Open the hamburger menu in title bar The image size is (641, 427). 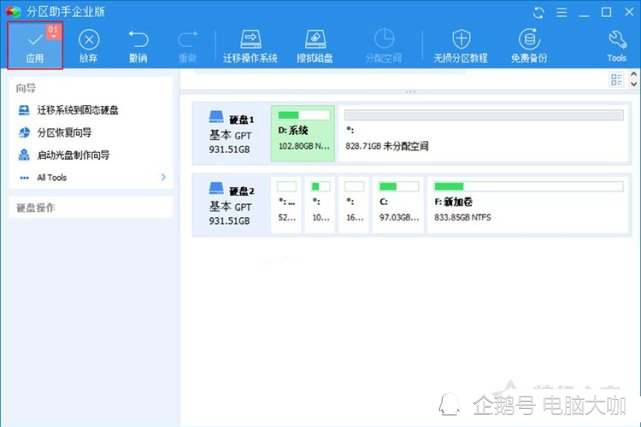pos(562,13)
